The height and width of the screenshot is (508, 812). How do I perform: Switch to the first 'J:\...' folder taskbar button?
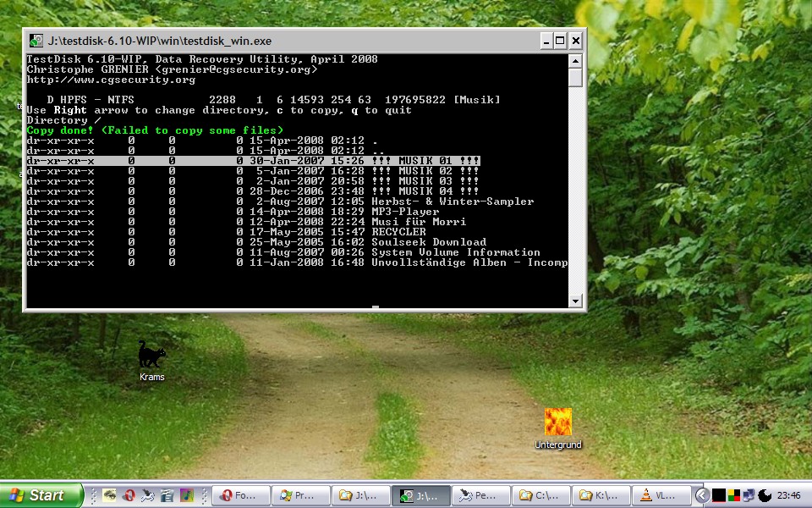coord(361,495)
